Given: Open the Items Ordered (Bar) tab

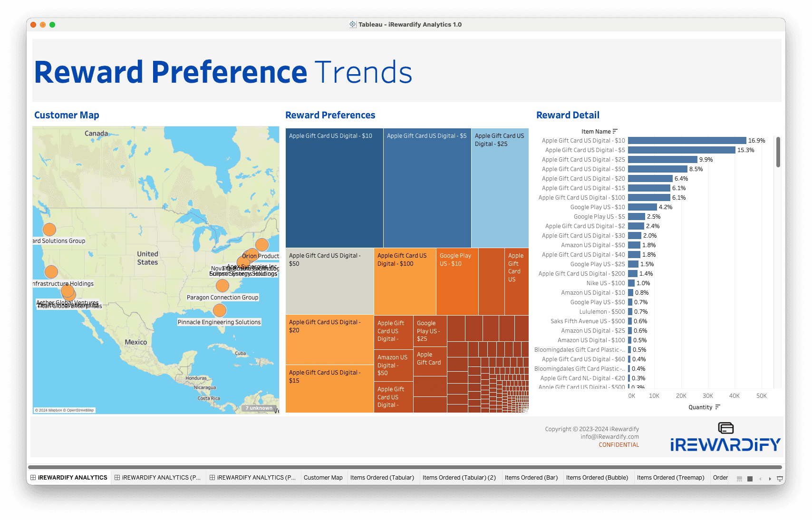Looking at the screenshot, I should coord(531,478).
